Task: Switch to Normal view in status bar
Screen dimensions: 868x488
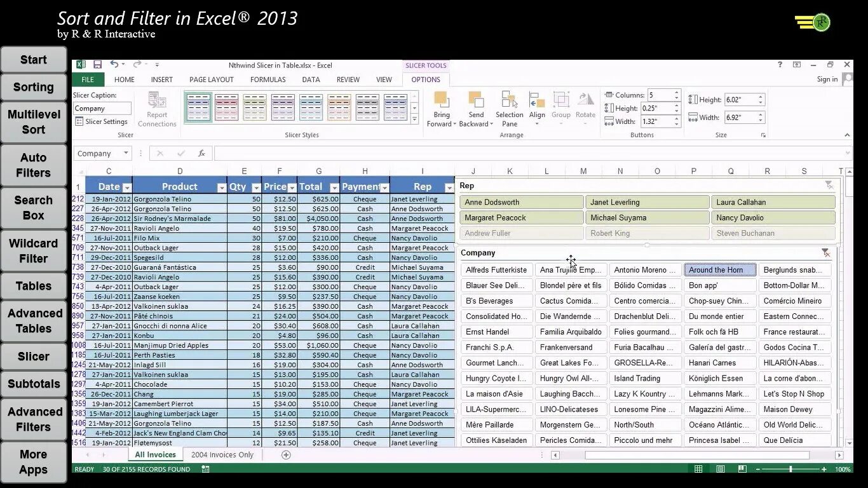Action: 698,469
